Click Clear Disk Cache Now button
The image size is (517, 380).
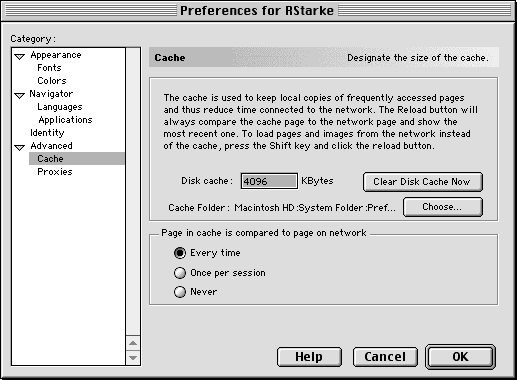[x=423, y=182]
